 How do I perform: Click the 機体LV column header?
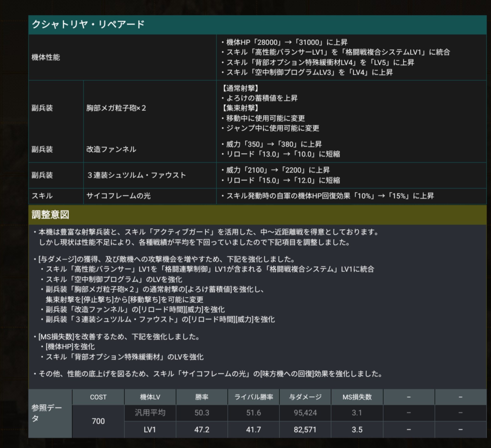[150, 397]
